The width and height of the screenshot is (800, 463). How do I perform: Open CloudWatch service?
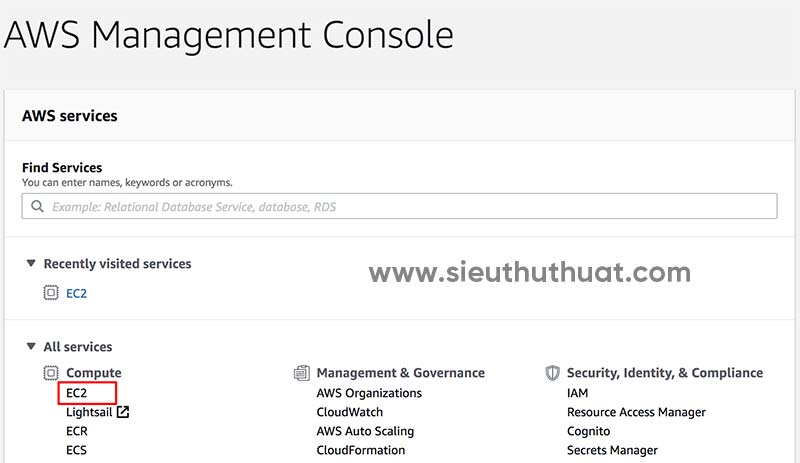coord(349,412)
